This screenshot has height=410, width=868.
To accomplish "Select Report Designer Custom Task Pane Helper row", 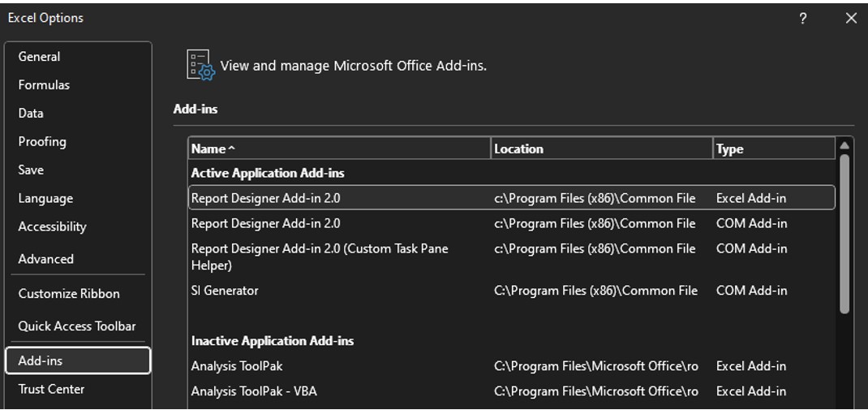I will (512, 257).
